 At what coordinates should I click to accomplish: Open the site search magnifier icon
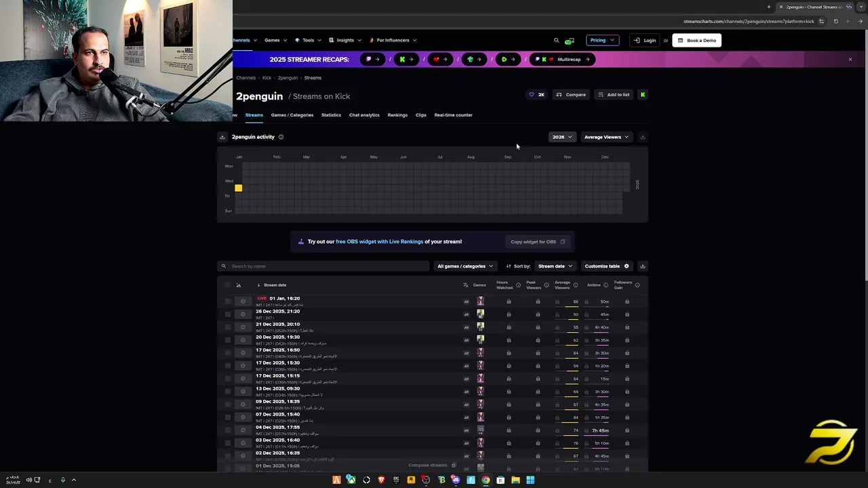557,41
